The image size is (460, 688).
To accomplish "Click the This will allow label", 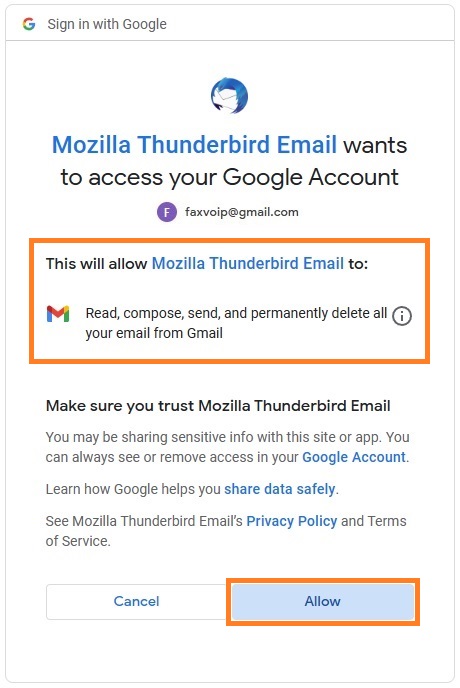I will [x=97, y=264].
